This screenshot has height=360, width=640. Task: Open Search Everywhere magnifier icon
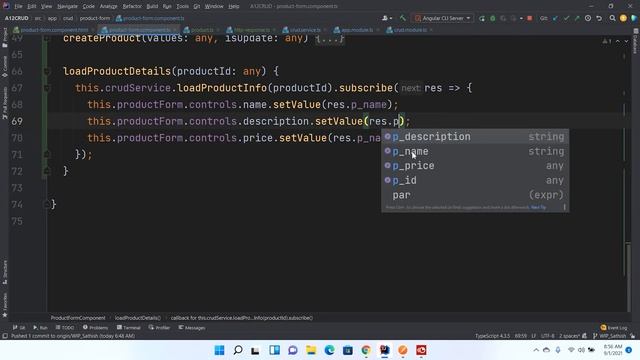point(612,18)
